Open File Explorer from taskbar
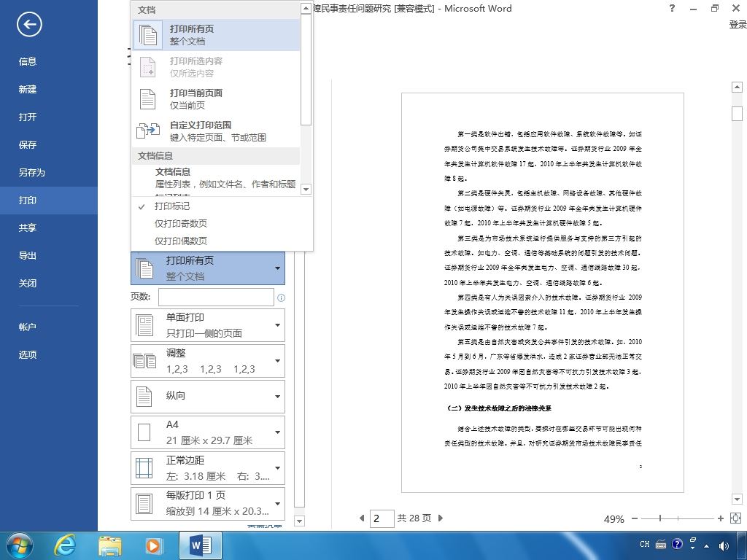The image size is (747, 560). click(109, 545)
